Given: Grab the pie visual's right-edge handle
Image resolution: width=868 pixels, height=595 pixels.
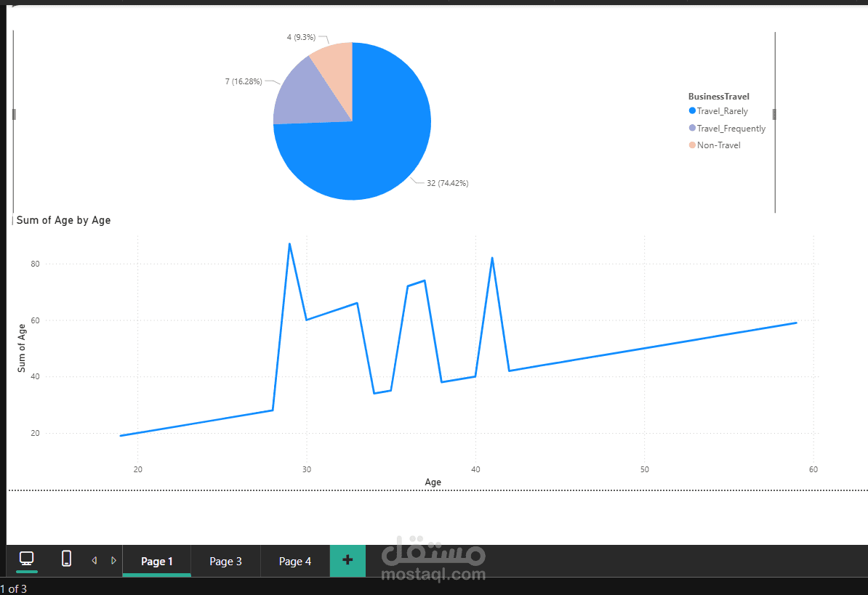Looking at the screenshot, I should (774, 115).
